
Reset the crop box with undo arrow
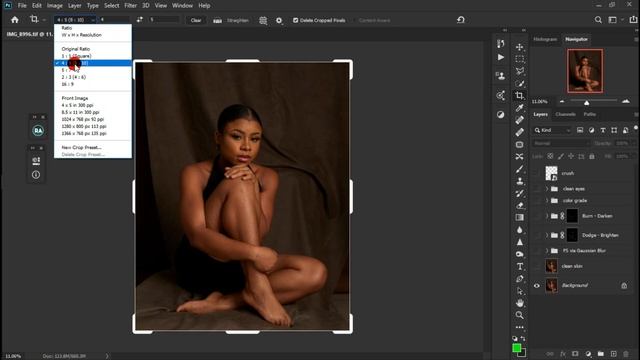(x=461, y=20)
